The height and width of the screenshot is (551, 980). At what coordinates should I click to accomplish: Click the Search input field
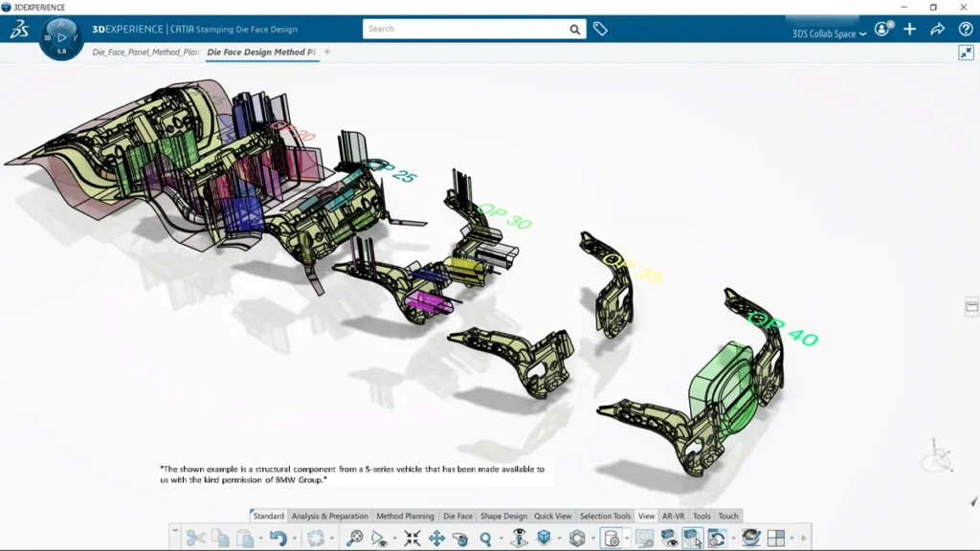(466, 29)
